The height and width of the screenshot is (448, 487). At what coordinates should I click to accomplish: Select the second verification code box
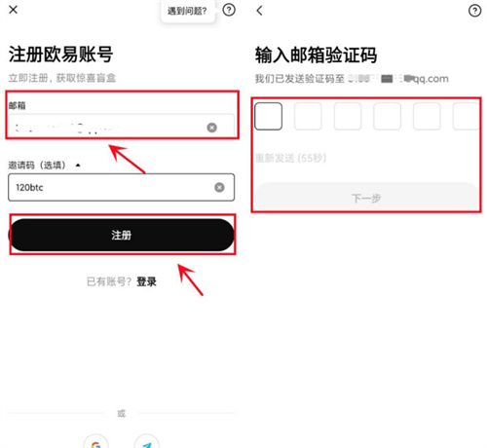tap(308, 116)
